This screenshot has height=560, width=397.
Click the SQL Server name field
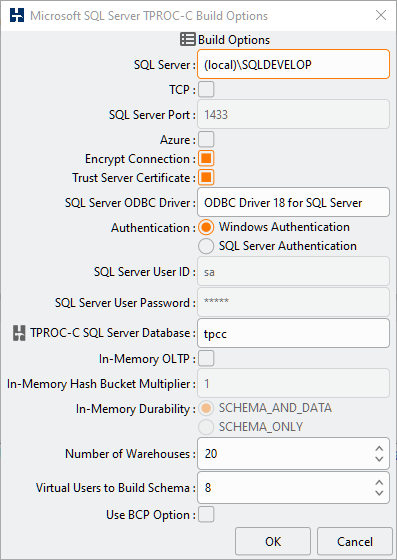coord(293,64)
